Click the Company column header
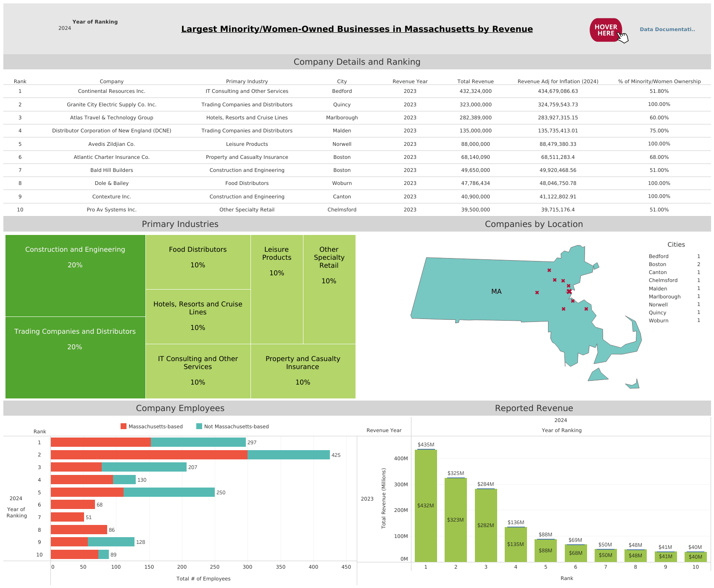714x588 pixels. 112,82
